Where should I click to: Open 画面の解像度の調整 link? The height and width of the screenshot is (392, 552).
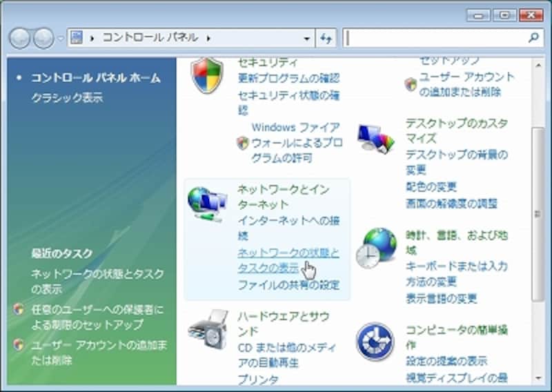[452, 203]
